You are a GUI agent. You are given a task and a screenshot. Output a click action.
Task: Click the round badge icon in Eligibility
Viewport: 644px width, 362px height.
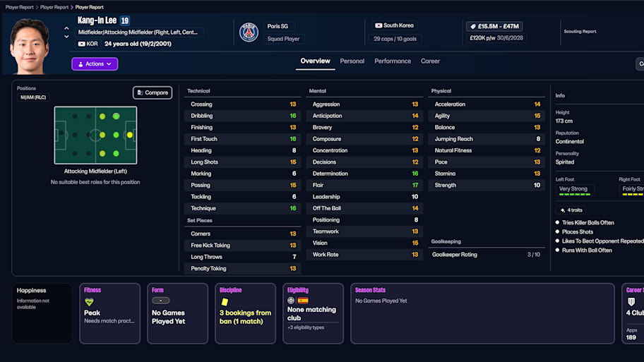(x=291, y=301)
